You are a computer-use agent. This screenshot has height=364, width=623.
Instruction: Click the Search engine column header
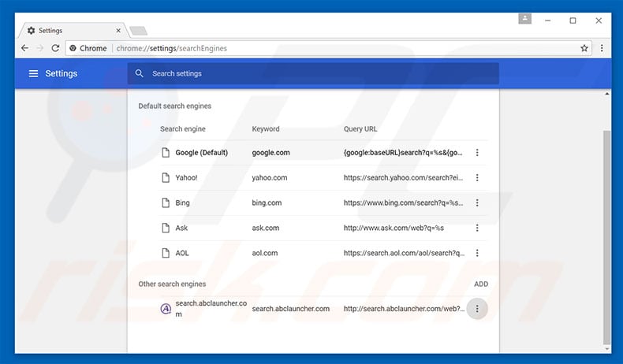(x=183, y=129)
